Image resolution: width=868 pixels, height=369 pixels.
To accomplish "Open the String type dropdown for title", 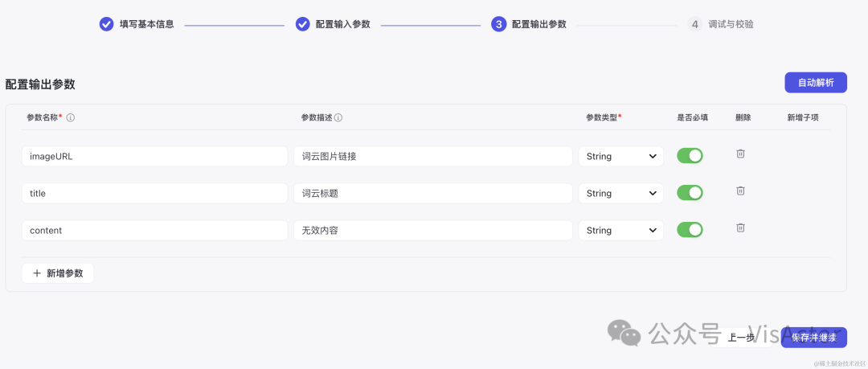I will (x=620, y=194).
